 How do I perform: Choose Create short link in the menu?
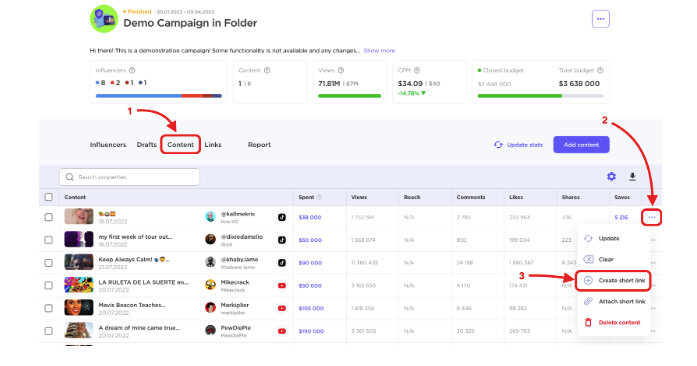pyautogui.click(x=614, y=280)
